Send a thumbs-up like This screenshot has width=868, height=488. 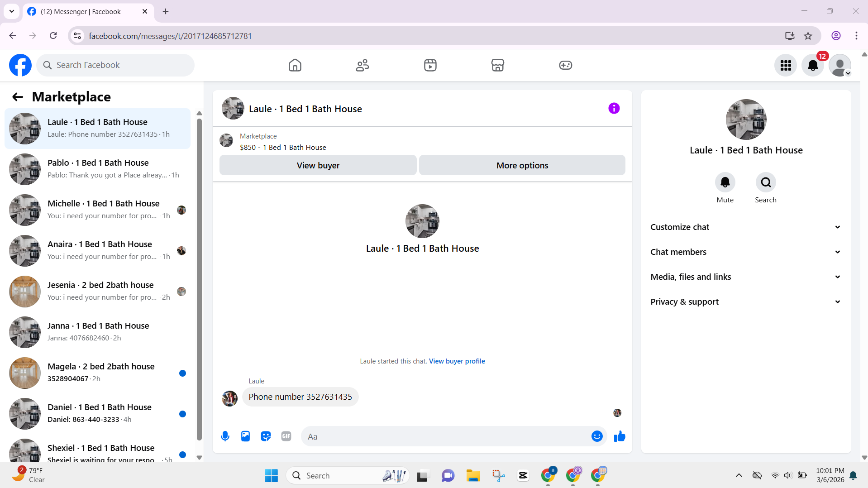pos(620,436)
